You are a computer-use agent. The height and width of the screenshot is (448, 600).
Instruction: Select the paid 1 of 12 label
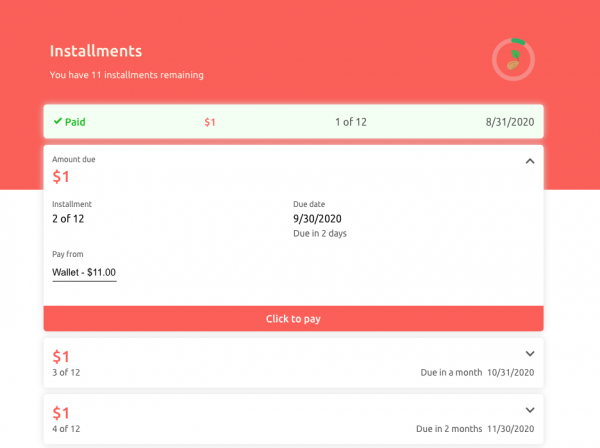(350, 122)
